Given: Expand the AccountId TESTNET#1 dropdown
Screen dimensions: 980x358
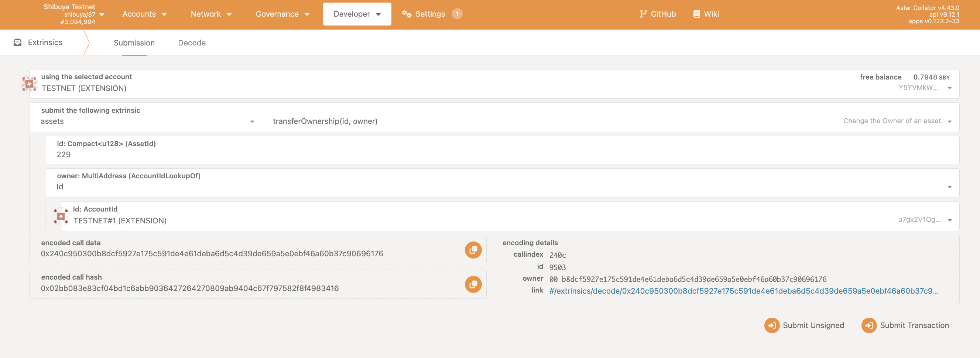Looking at the screenshot, I should [950, 220].
